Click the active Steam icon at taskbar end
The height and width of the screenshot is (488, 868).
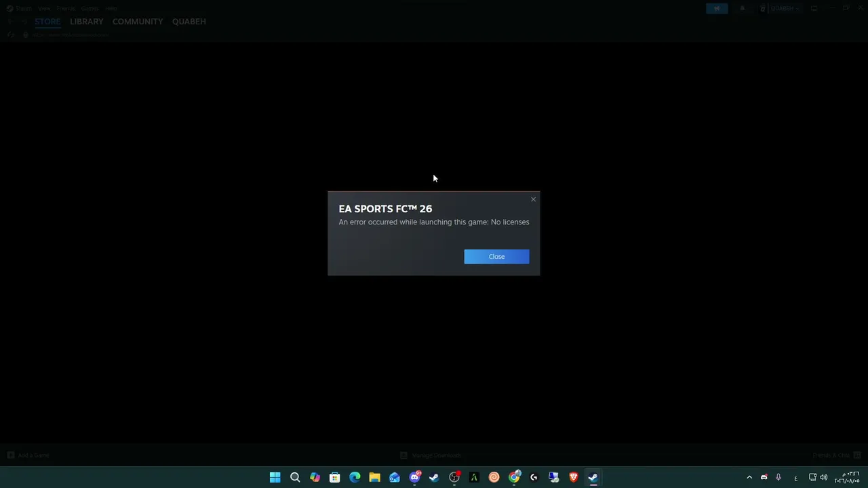tap(593, 477)
